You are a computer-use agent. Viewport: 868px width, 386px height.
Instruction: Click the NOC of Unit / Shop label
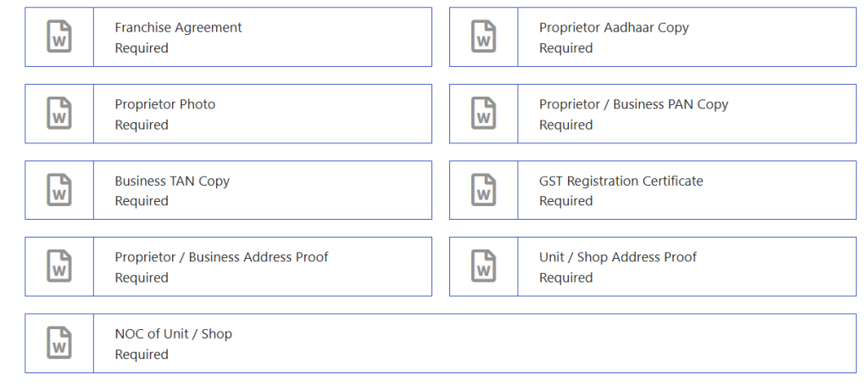pyautogui.click(x=173, y=334)
